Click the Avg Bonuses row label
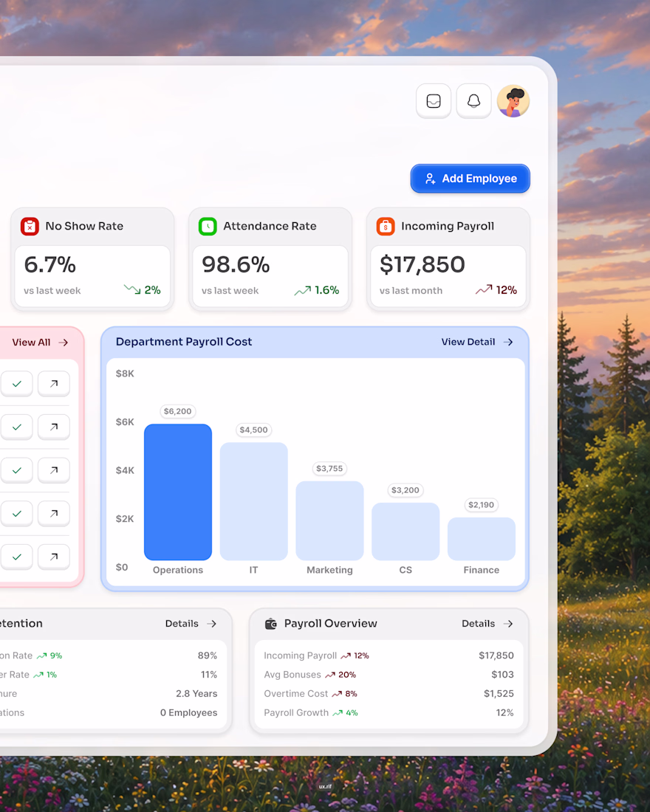 pos(292,675)
